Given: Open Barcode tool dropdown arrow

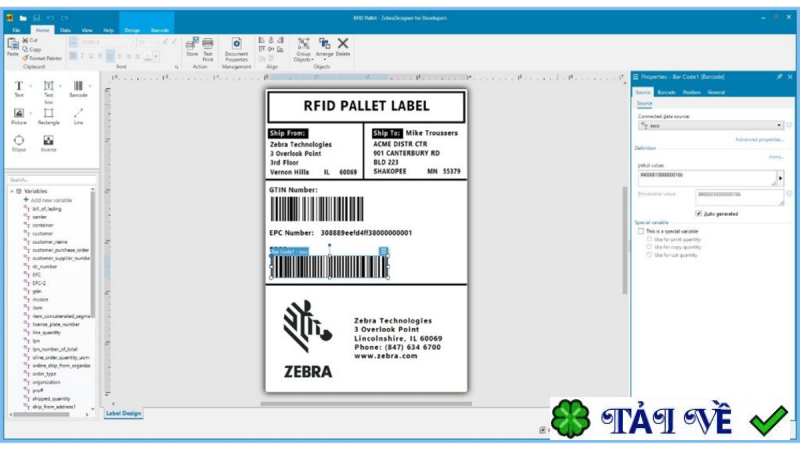Looking at the screenshot, I should 90,86.
